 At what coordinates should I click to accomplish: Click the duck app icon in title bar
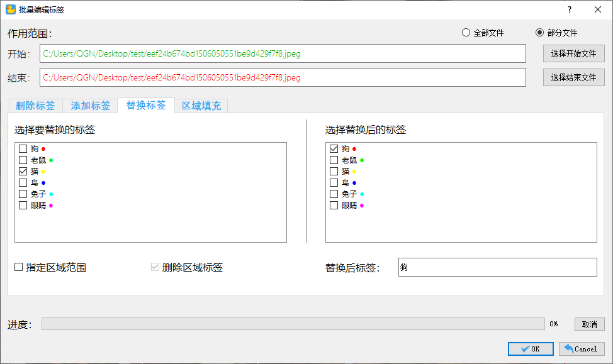pyautogui.click(x=11, y=9)
